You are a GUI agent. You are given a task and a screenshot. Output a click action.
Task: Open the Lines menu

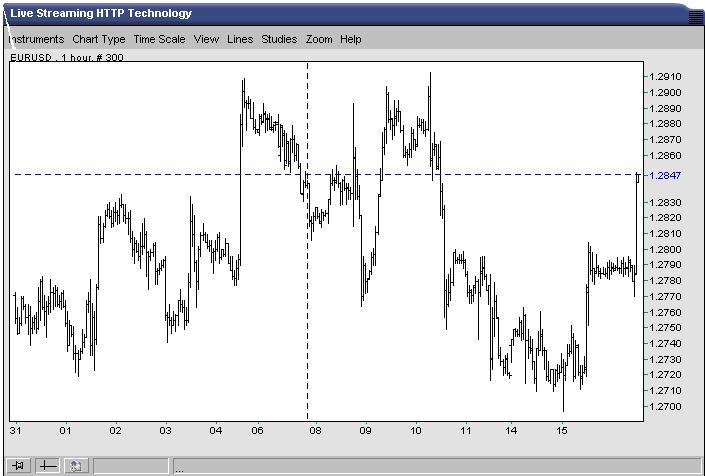tap(240, 40)
